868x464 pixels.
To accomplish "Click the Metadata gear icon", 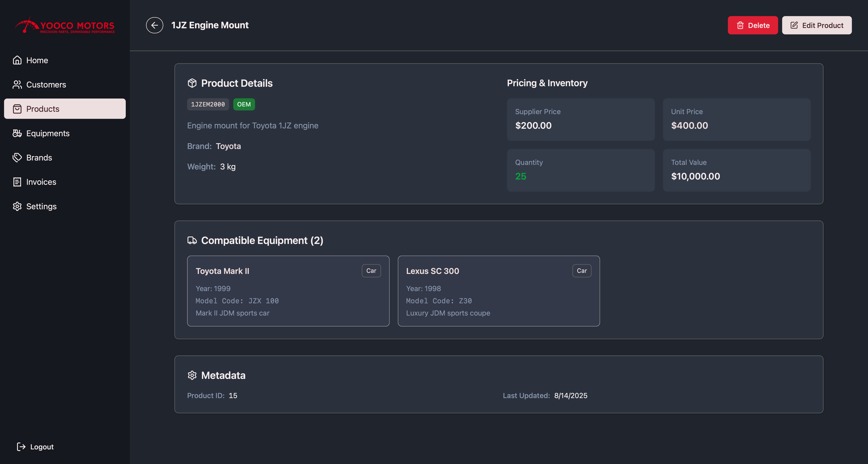I will click(192, 375).
